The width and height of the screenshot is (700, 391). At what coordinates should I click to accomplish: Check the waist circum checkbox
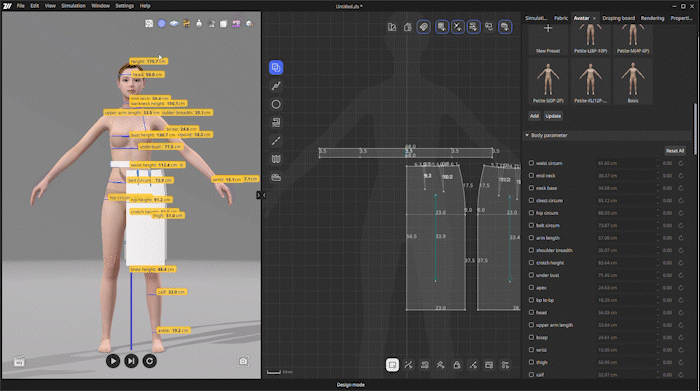531,163
